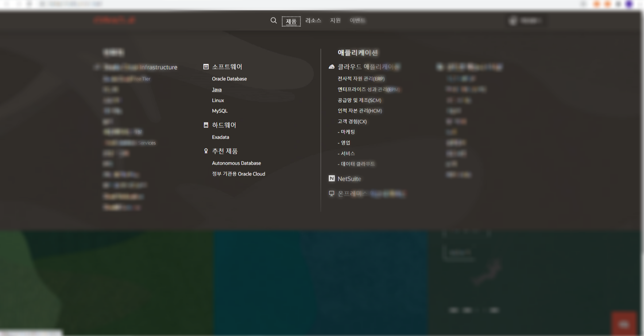Open the 추천 제품 heading
The height and width of the screenshot is (336, 644).
tap(225, 151)
